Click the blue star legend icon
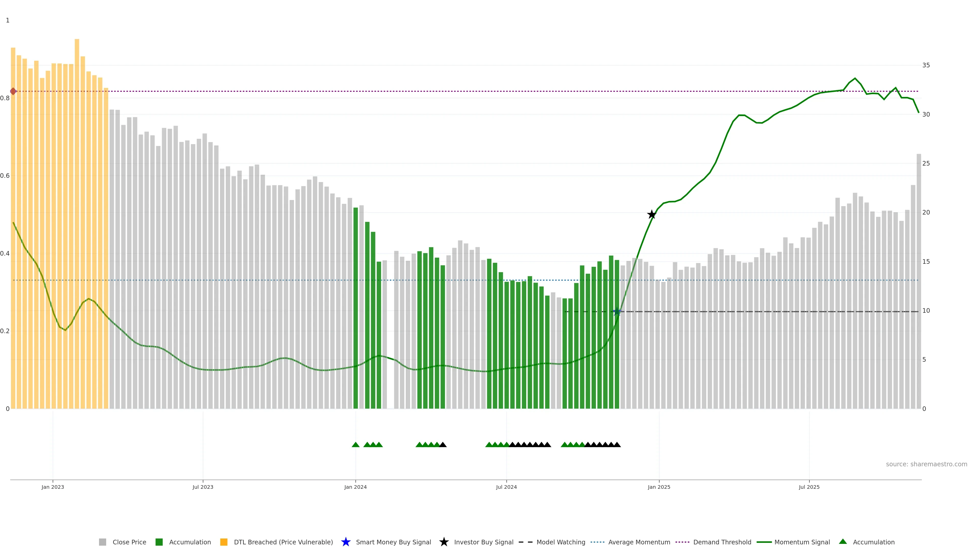The image size is (980, 551). point(346,542)
